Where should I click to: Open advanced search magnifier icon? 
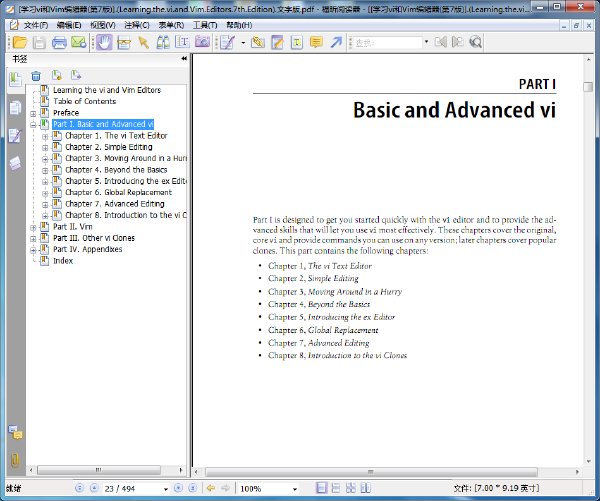475,42
